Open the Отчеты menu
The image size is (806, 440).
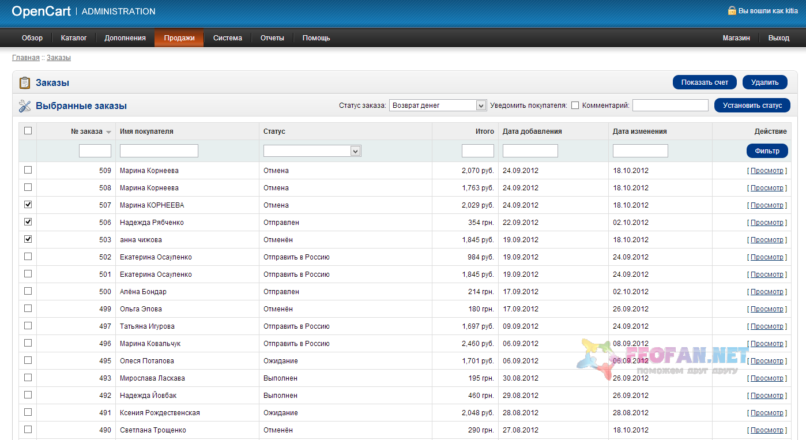click(x=272, y=38)
